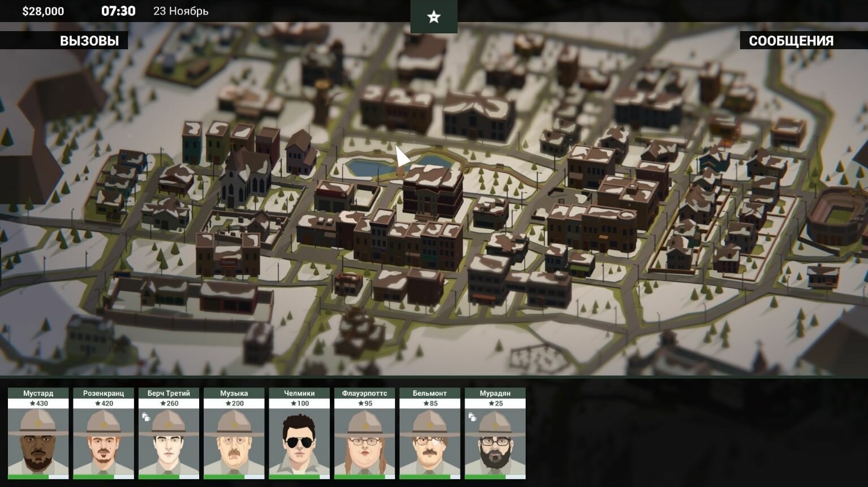Click the name label Челмики
Viewport: 868px width, 487px height.
pos(299,393)
